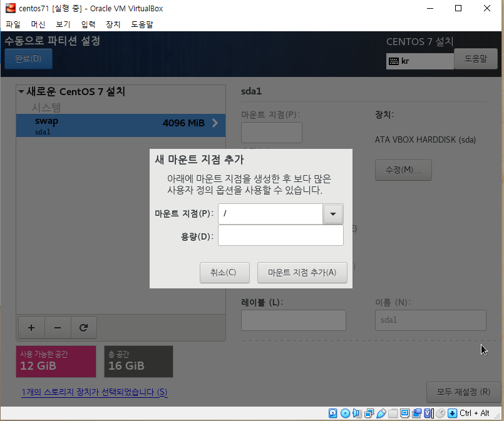The width and height of the screenshot is (504, 421).
Task: Click the hard disk activity status icon
Action: 332,413
